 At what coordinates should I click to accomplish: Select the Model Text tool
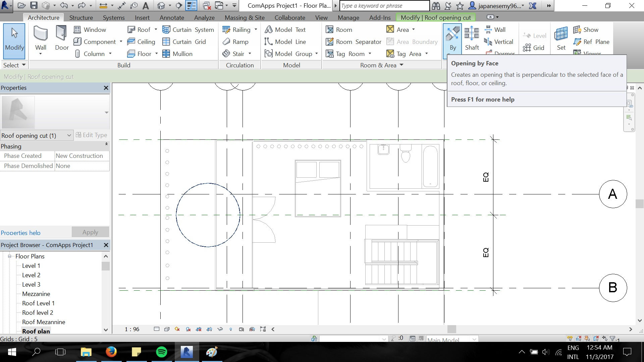(x=285, y=29)
